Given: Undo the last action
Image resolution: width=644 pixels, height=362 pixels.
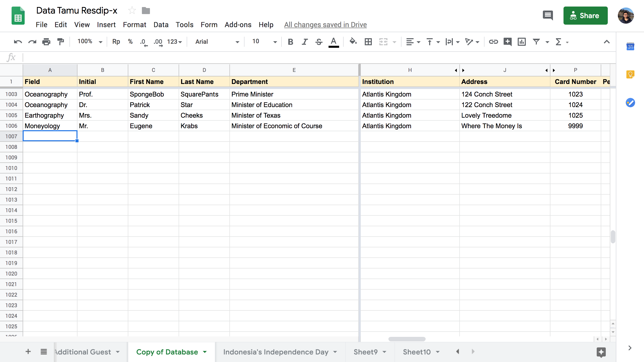Looking at the screenshot, I should 18,42.
